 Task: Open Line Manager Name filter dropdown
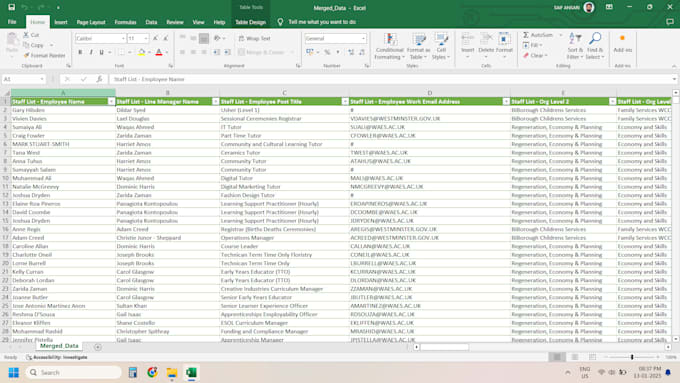click(x=215, y=101)
